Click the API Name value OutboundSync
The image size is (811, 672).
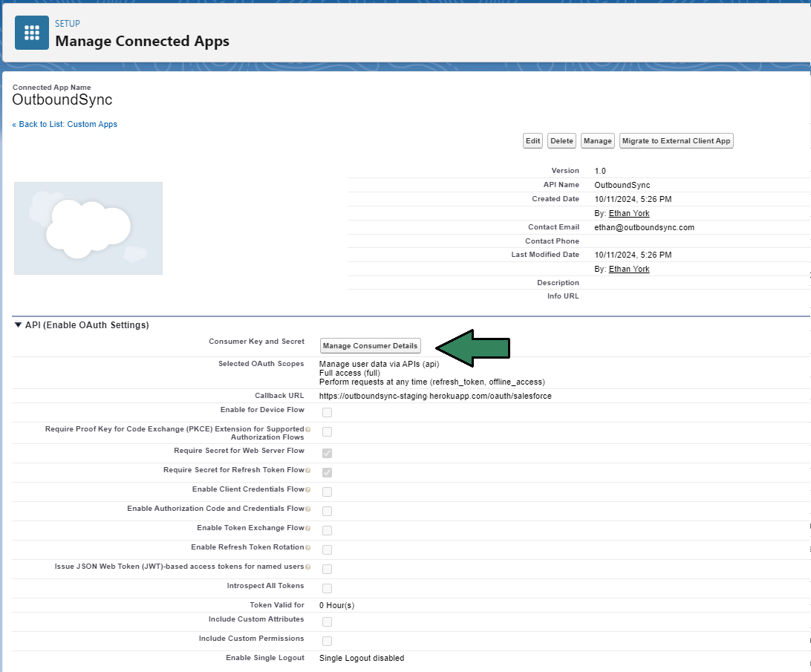click(x=622, y=185)
